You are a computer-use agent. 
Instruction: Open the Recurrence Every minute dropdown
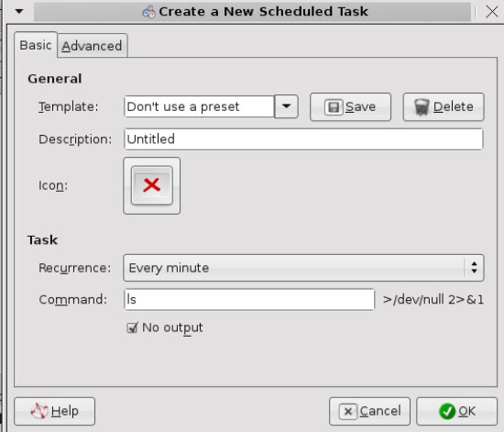click(303, 268)
